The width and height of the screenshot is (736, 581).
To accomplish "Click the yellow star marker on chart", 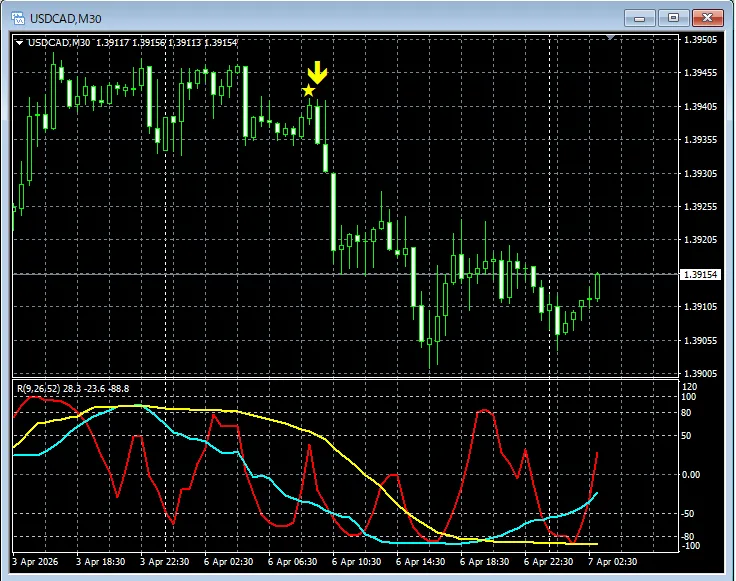I will [x=308, y=91].
